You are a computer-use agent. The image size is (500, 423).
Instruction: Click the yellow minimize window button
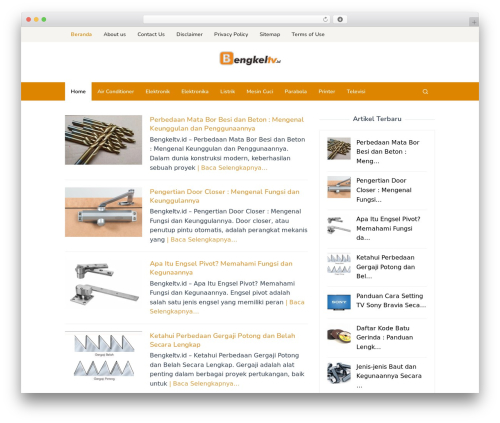pyautogui.click(x=36, y=19)
